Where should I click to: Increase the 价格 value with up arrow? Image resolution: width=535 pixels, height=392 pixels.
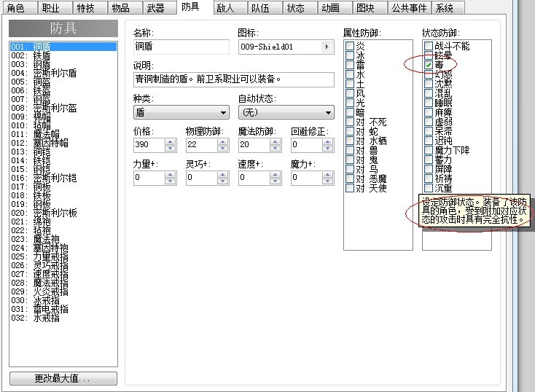tap(171, 142)
